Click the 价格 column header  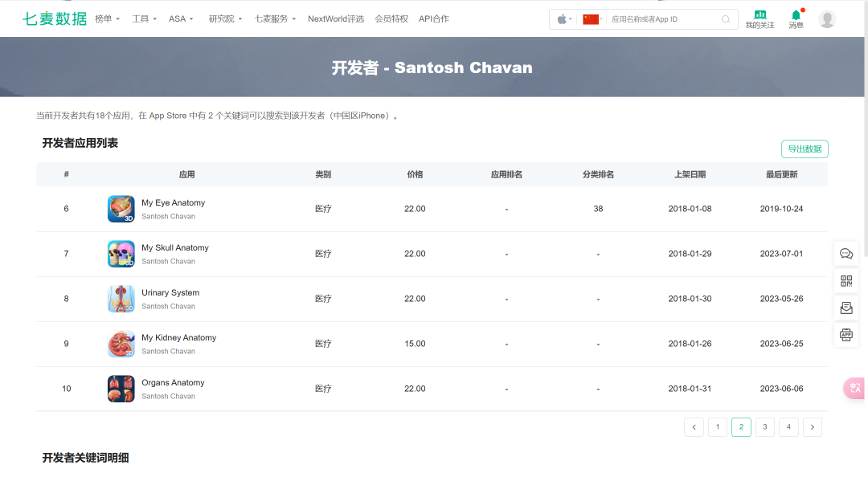[x=416, y=174]
